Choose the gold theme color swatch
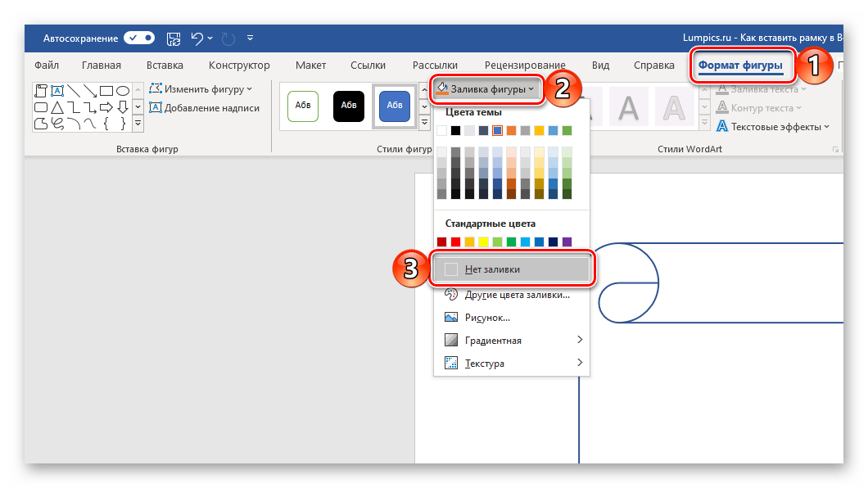 pyautogui.click(x=539, y=130)
